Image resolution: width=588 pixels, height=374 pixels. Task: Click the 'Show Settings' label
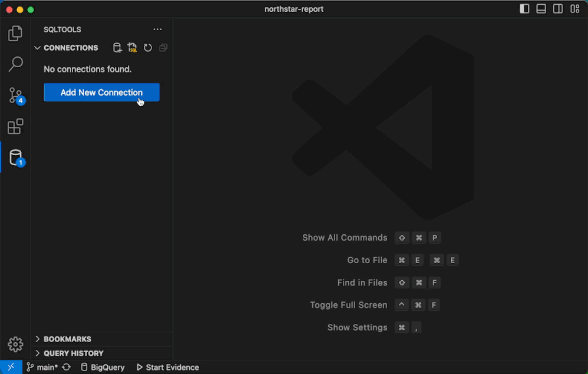pos(358,327)
